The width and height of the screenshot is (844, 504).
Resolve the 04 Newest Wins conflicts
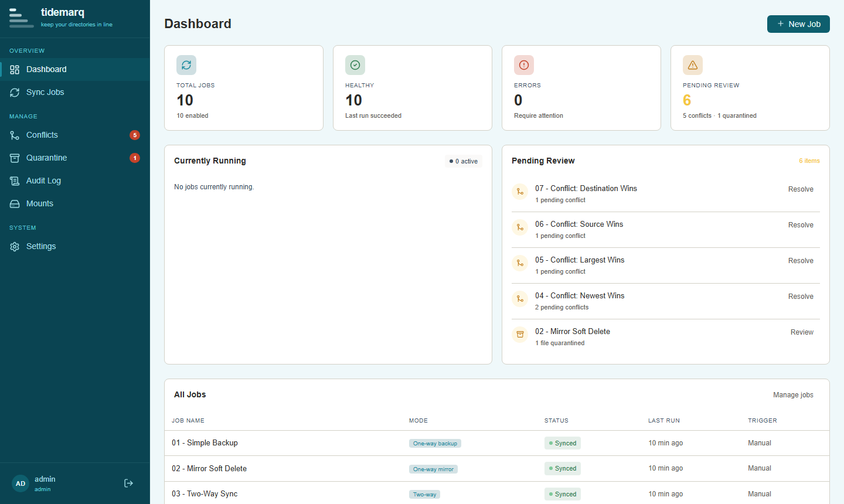[801, 297]
